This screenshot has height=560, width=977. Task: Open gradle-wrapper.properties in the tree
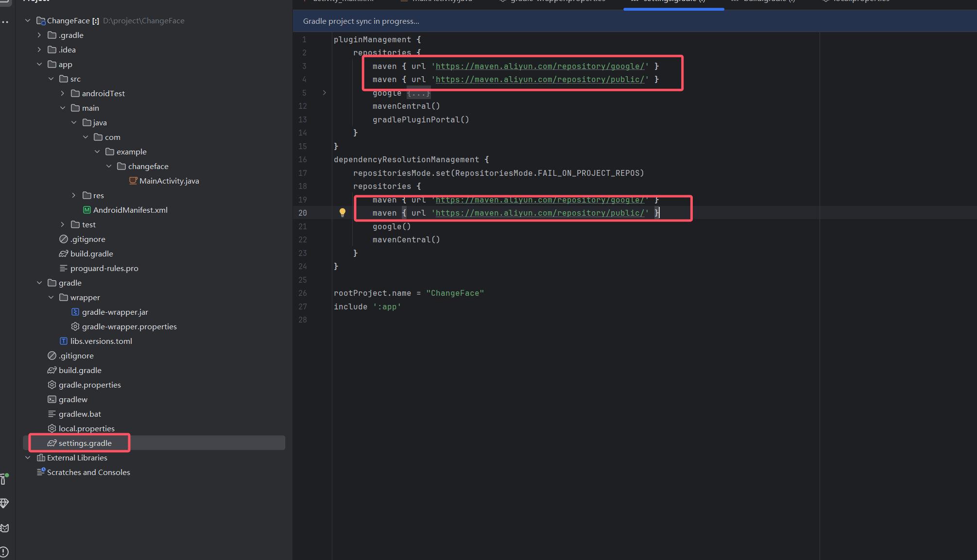[x=129, y=326]
